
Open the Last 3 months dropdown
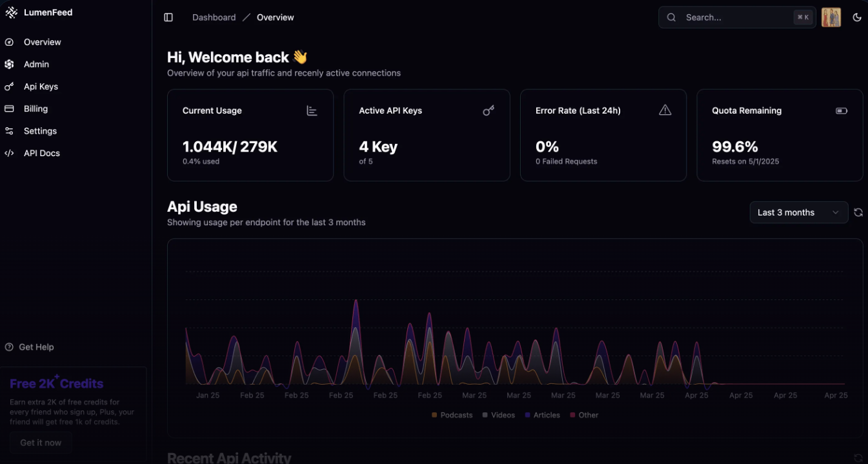(x=799, y=212)
